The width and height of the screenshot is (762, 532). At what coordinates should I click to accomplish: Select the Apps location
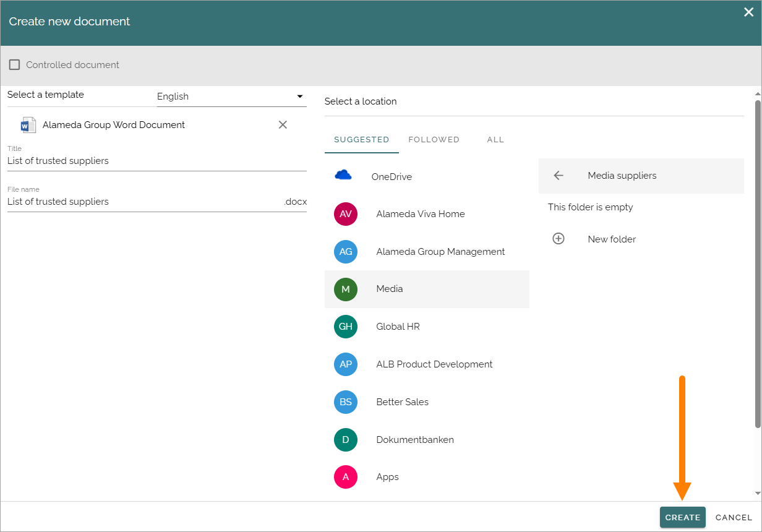click(x=427, y=477)
